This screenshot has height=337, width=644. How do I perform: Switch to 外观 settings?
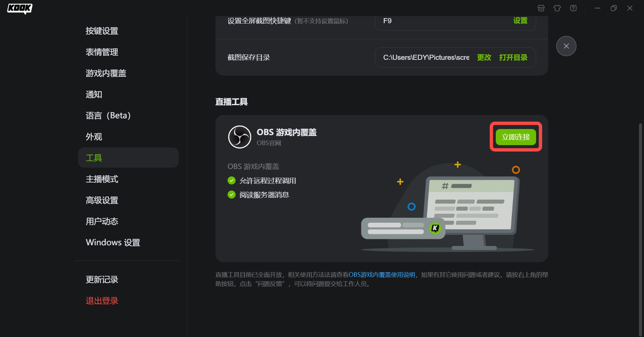tap(128, 137)
